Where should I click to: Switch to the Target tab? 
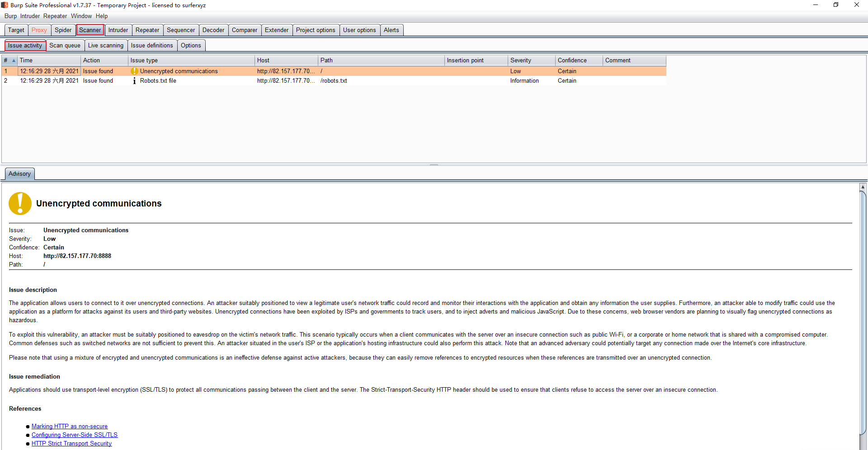tap(16, 30)
